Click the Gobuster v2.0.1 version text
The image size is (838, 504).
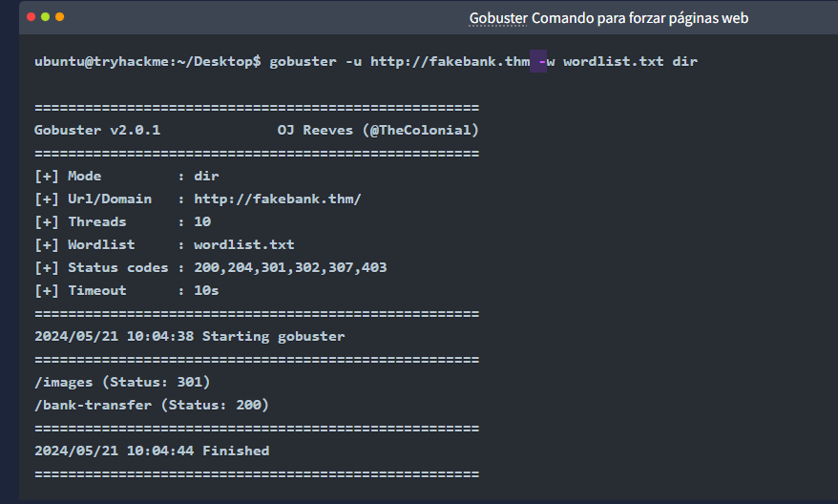point(97,130)
